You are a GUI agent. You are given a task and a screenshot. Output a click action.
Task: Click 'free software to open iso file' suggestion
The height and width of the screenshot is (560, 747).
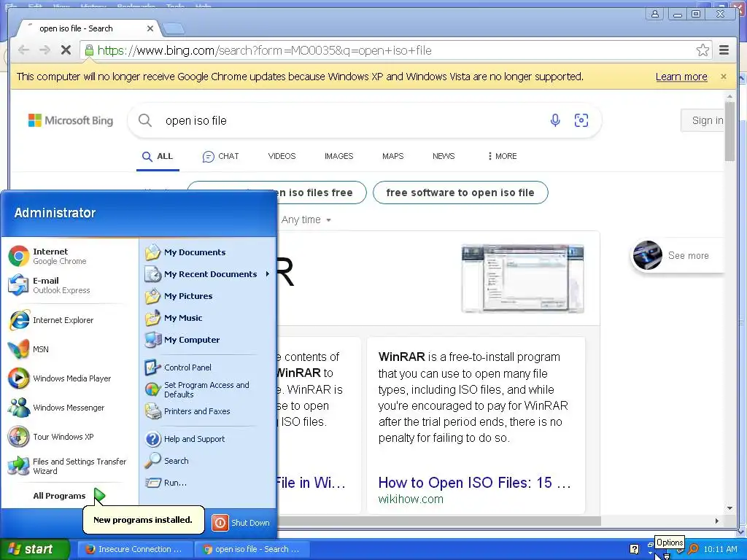[460, 192]
